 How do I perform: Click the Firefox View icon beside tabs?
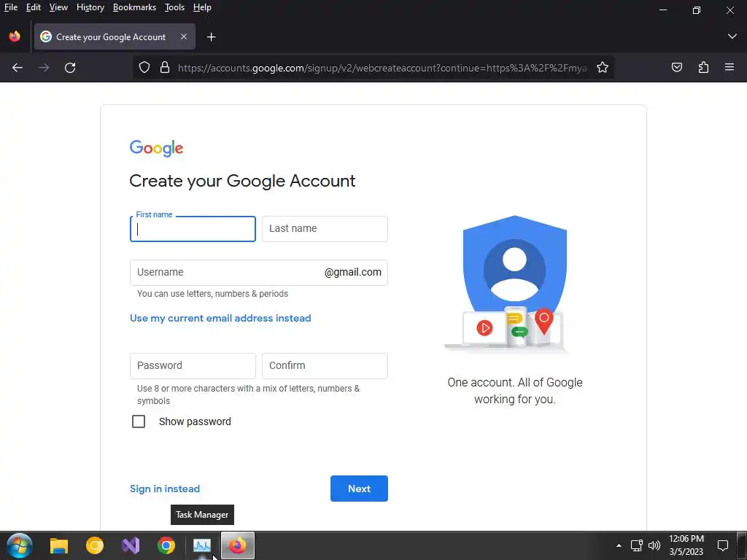15,36
